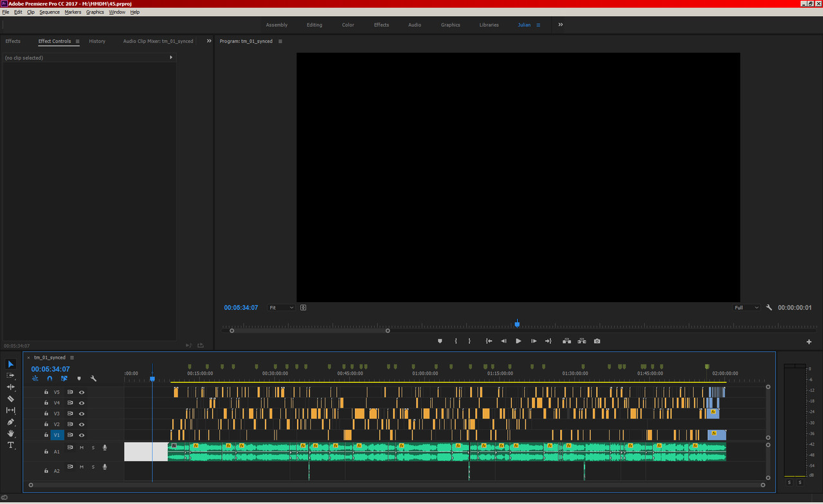823x504 pixels.
Task: Open timeline display settings wrench
Action: click(x=93, y=379)
